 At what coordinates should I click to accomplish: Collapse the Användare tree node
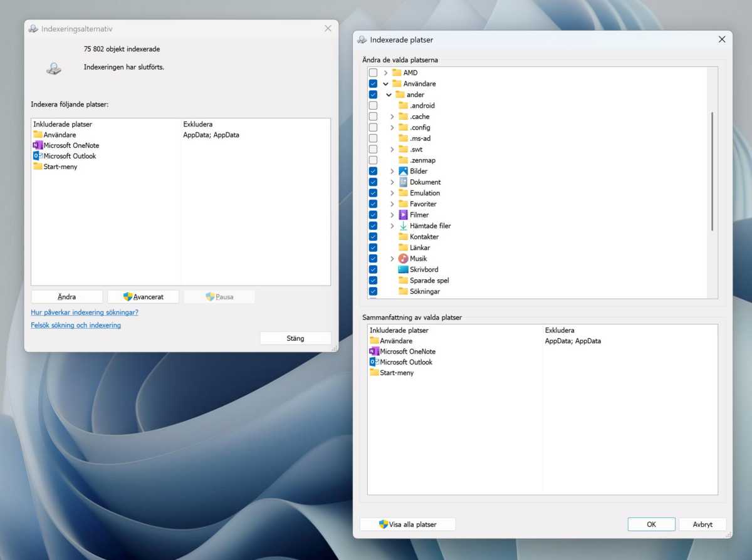385,84
